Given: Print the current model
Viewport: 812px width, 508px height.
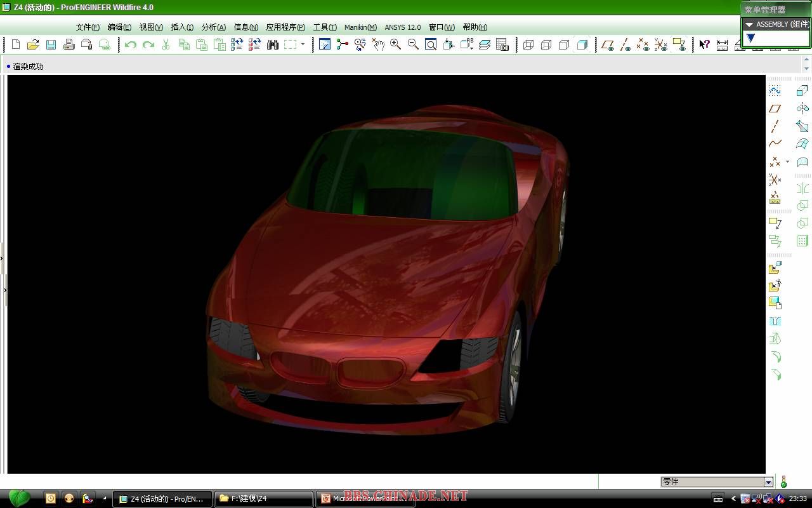Looking at the screenshot, I should pos(69,44).
